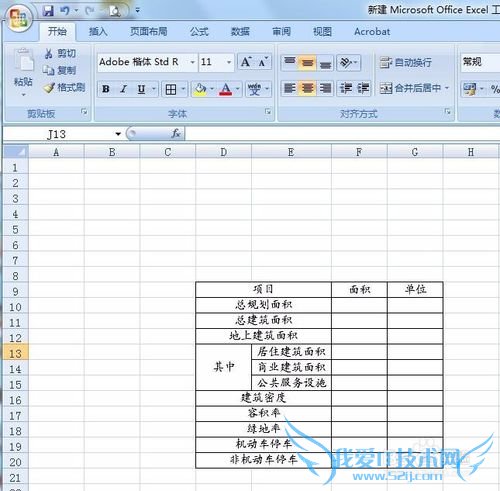Switch to the 页面布局 Page Layout tab

click(x=149, y=32)
